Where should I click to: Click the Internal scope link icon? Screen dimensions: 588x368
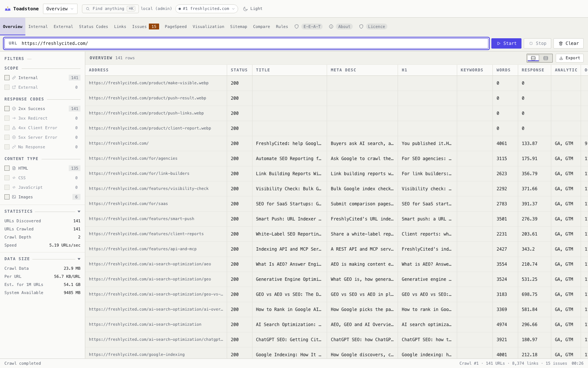tap(14, 78)
